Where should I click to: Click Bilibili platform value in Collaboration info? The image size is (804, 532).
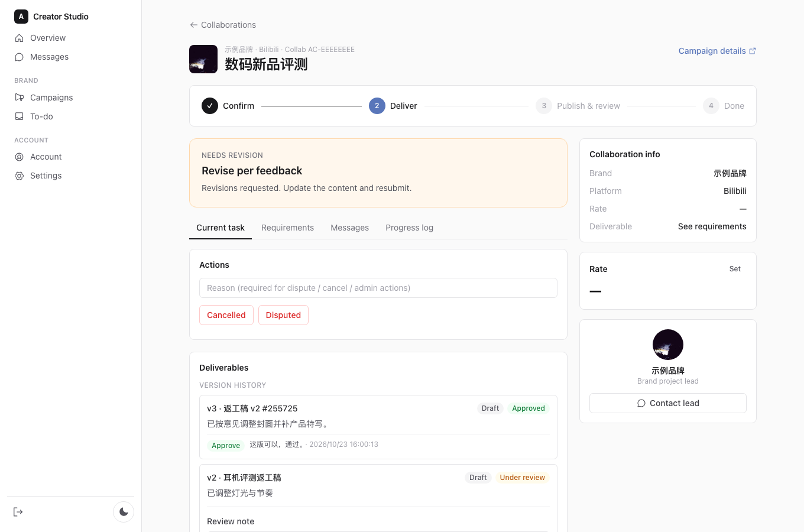735,191
